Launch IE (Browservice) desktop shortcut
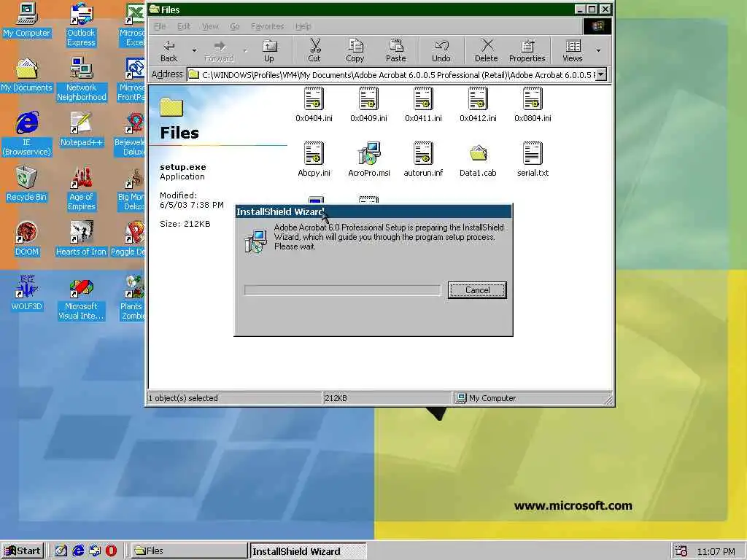This screenshot has width=747, height=560. 27,134
